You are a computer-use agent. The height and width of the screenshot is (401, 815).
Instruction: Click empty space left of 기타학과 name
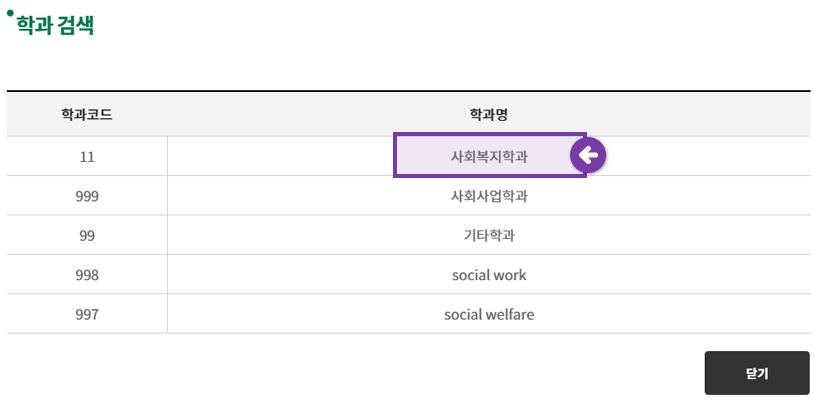(x=312, y=236)
